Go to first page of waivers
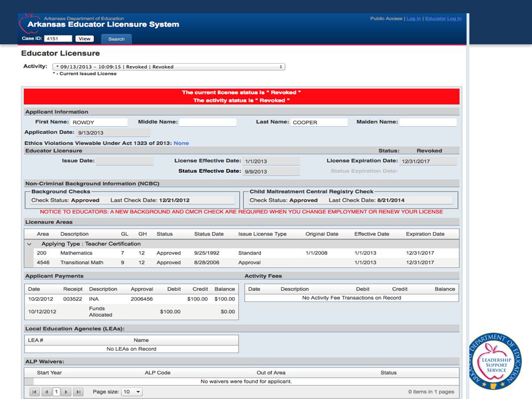532x399 pixels. (x=34, y=392)
